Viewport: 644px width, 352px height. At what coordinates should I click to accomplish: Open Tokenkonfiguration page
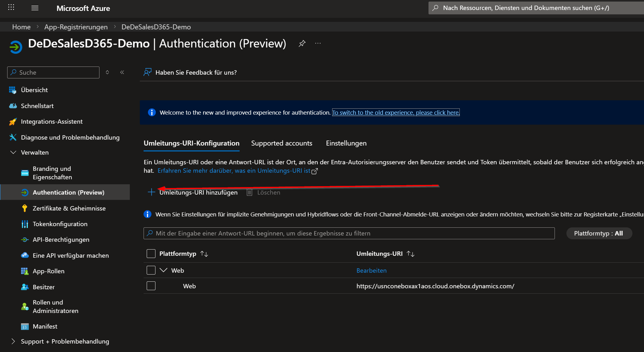(60, 224)
